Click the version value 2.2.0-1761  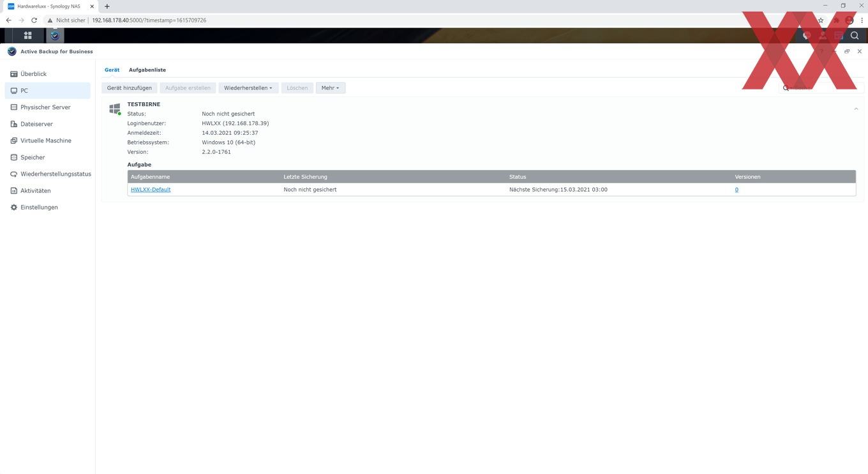[216, 152]
